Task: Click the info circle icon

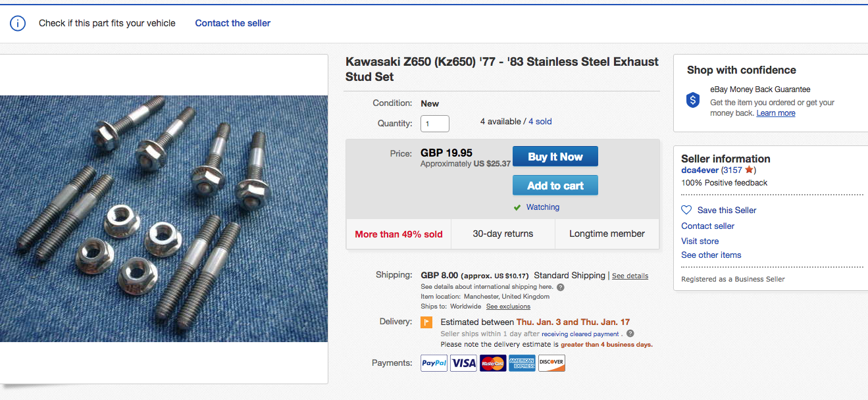Action: [x=18, y=24]
